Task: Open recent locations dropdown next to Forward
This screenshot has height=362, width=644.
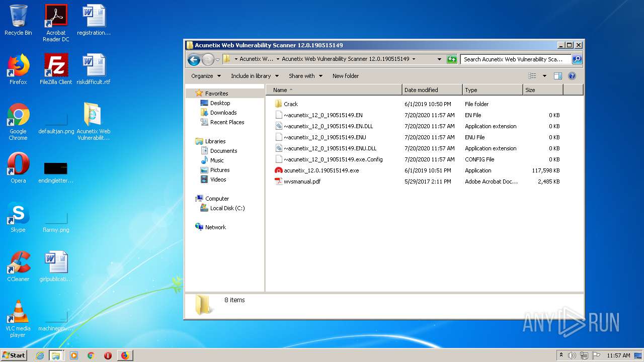Action: point(217,59)
